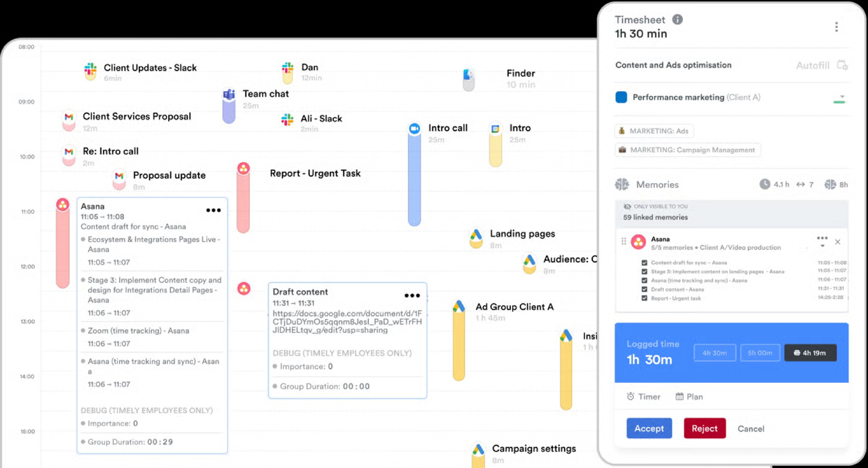
Task: Click the clock icon showing 4.1 h
Action: click(765, 184)
